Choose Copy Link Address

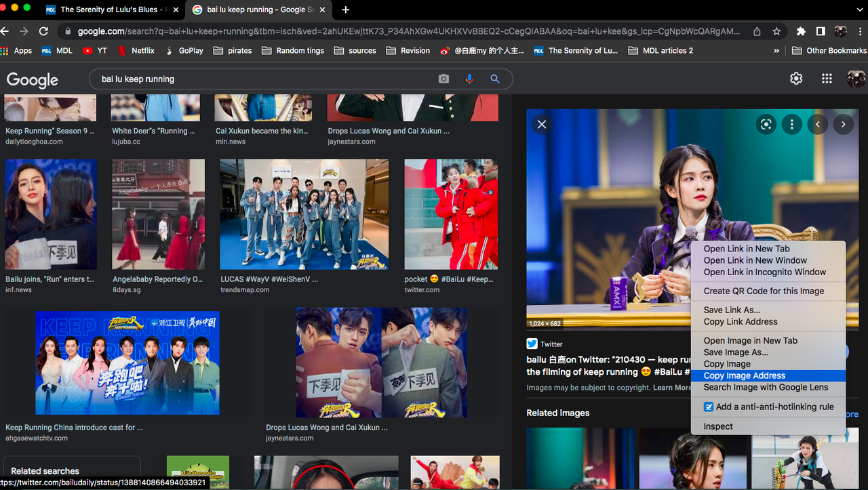point(741,321)
